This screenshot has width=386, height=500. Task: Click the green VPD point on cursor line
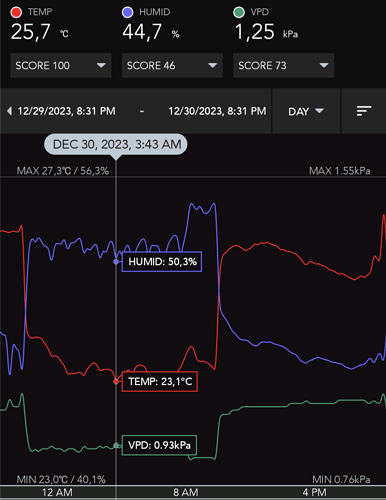click(116, 445)
